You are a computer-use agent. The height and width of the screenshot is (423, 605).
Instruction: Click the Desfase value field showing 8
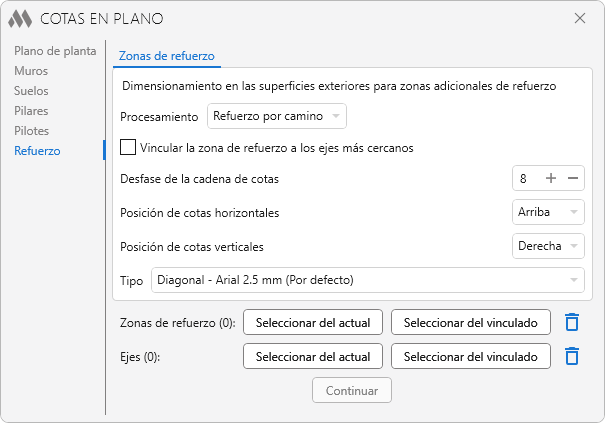[527, 178]
